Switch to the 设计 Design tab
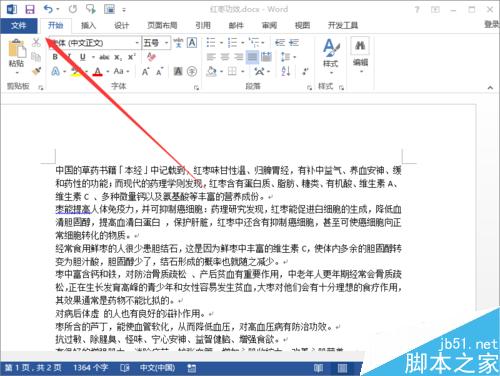This screenshot has height=376, width=500. 121,25
